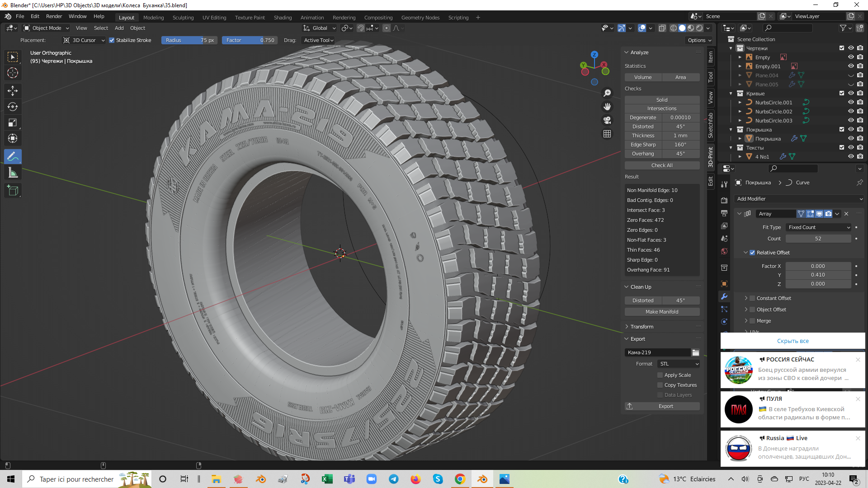
Task: Activate the Move tool
Action: coord(13,91)
